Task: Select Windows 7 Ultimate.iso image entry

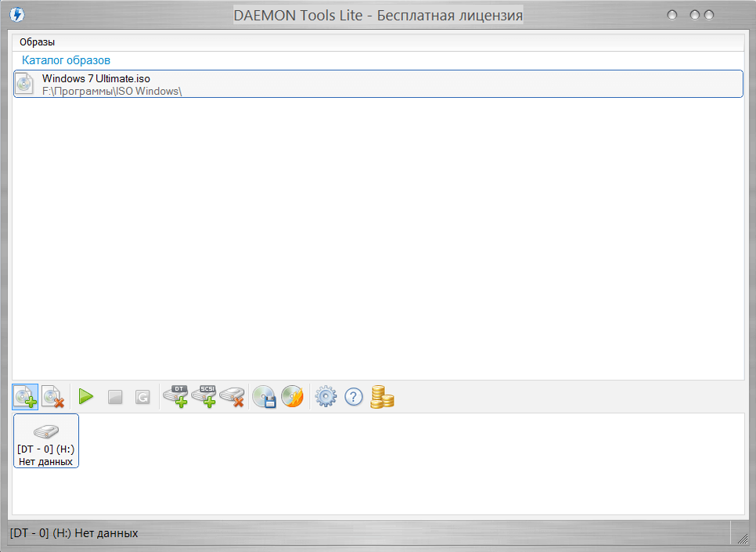Action: click(x=378, y=84)
